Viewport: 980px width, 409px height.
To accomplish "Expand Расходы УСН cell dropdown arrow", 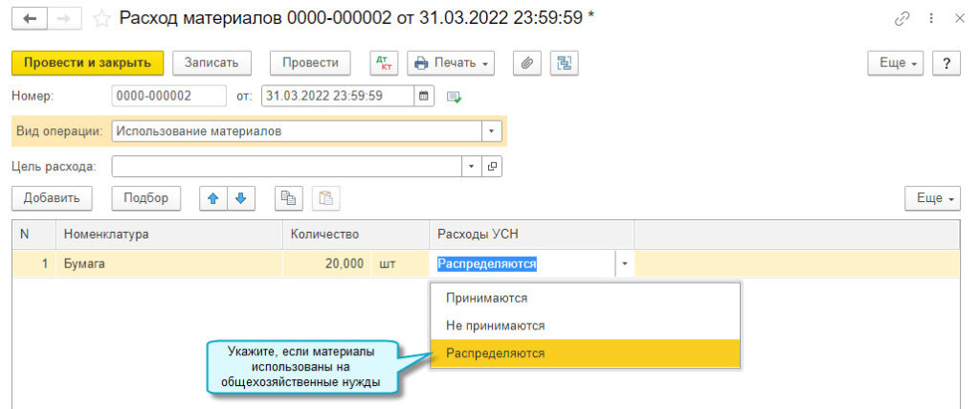I will point(624,264).
